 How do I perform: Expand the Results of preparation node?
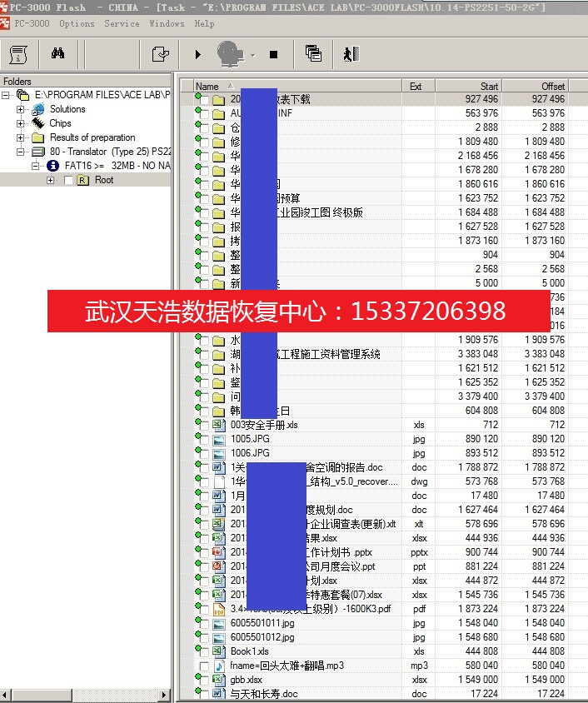click(x=21, y=137)
